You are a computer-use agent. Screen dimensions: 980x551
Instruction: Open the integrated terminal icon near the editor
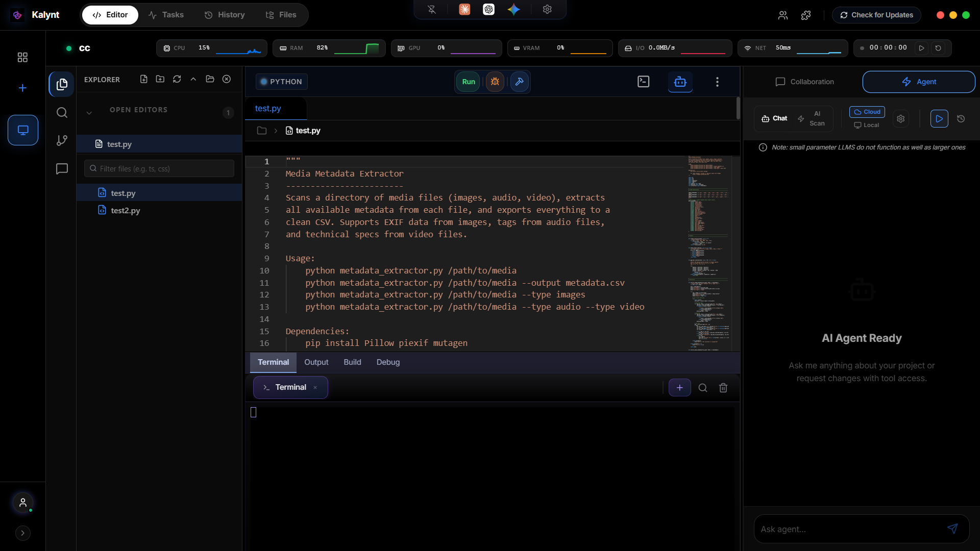click(643, 81)
